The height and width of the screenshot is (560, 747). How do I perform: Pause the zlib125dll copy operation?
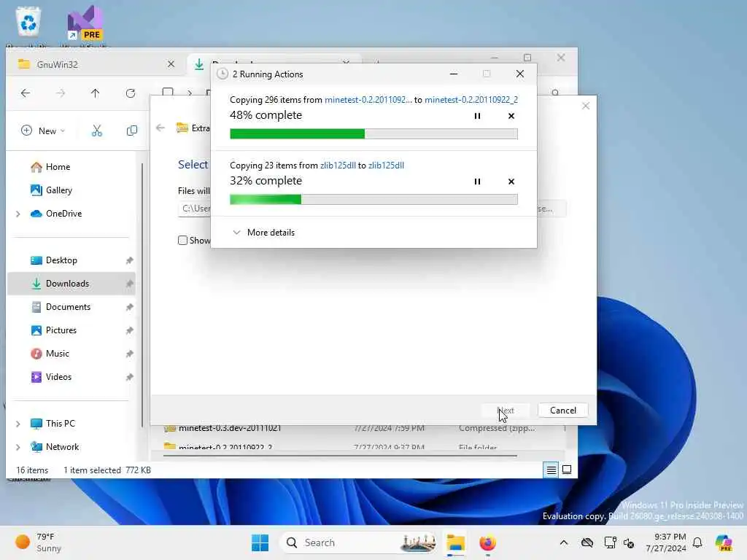tap(477, 182)
